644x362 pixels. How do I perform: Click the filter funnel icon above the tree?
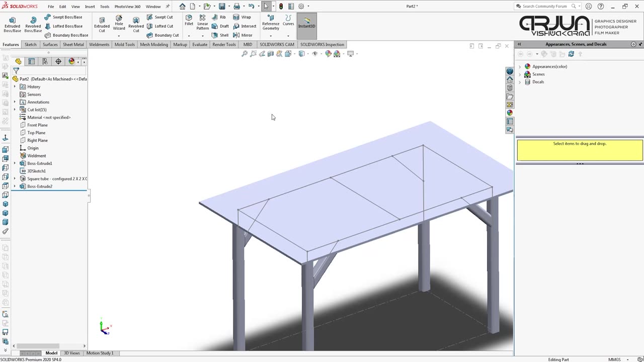(16, 71)
